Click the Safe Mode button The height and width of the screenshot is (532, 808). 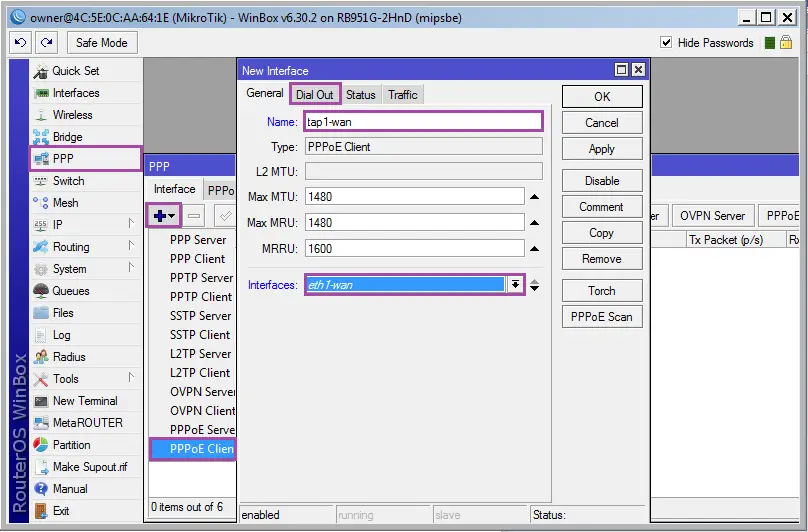click(x=102, y=43)
